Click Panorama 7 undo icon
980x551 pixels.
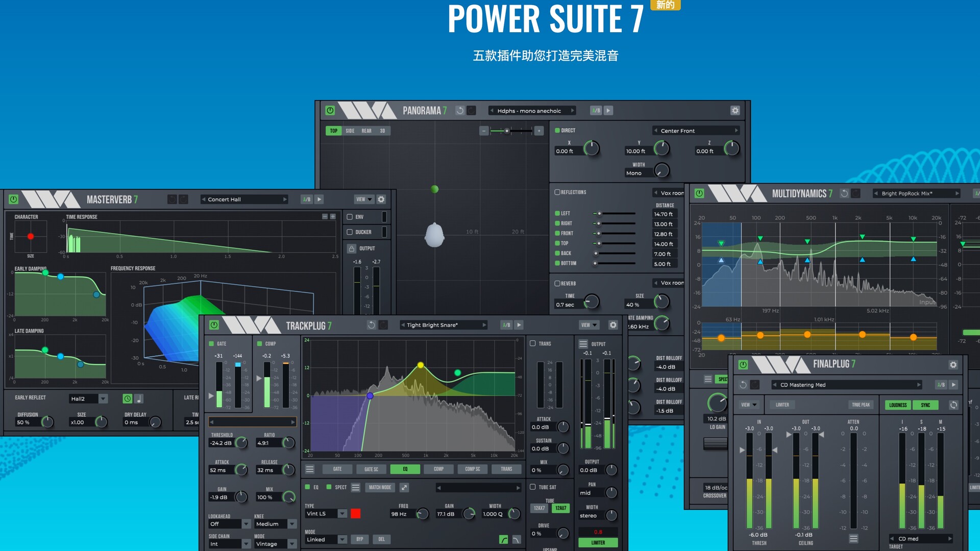point(460,110)
